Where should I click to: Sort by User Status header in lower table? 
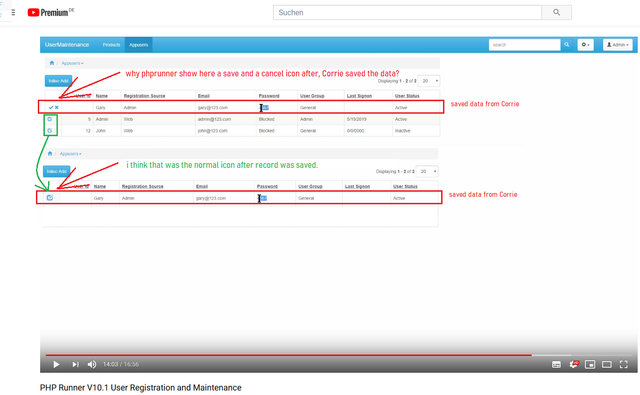405,186
